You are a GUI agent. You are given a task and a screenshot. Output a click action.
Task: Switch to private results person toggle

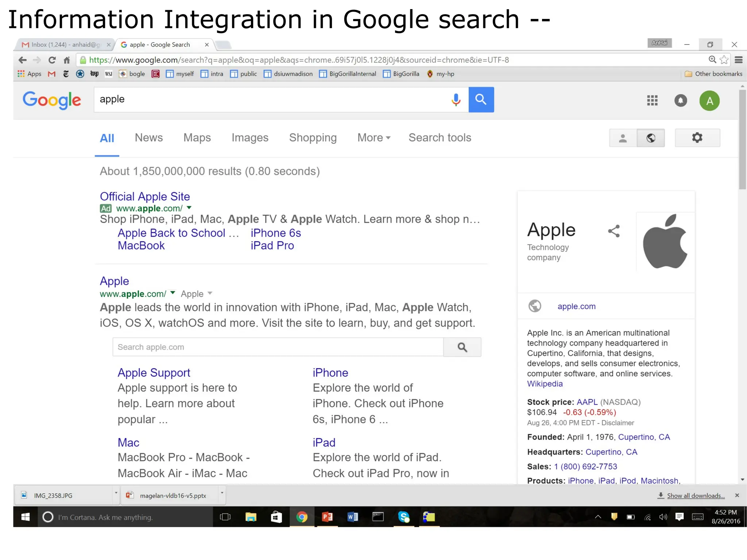623,138
